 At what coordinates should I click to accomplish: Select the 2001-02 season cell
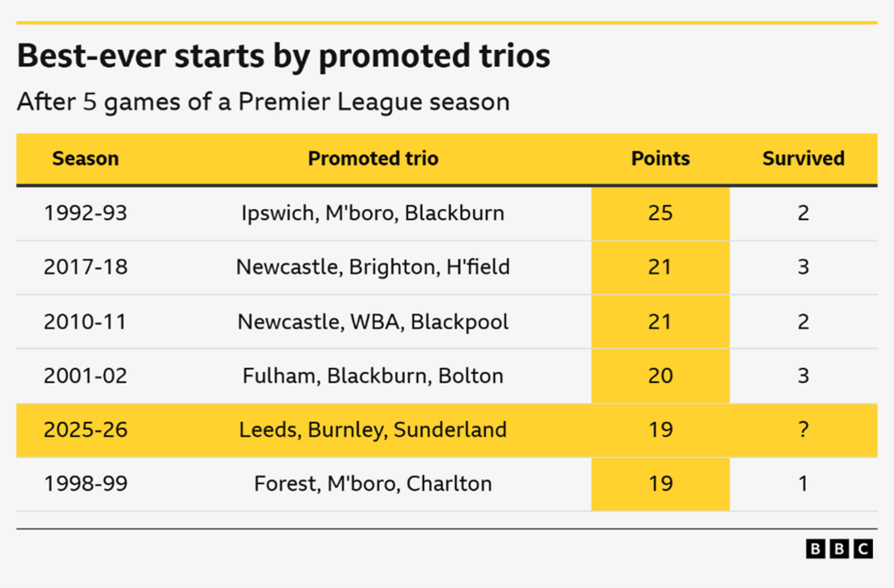[86, 376]
